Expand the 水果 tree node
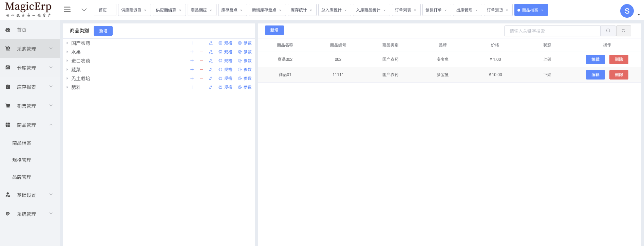Screen dimensions: 644x246 coord(67,52)
